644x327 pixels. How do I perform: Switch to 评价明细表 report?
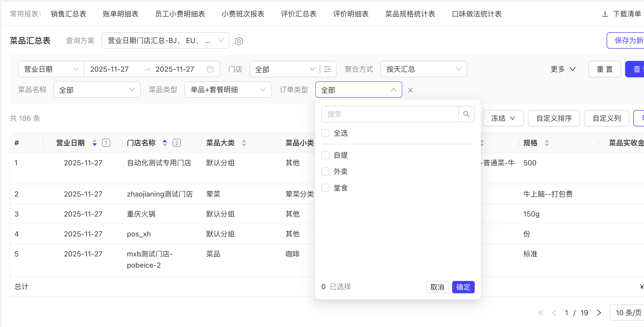click(351, 14)
